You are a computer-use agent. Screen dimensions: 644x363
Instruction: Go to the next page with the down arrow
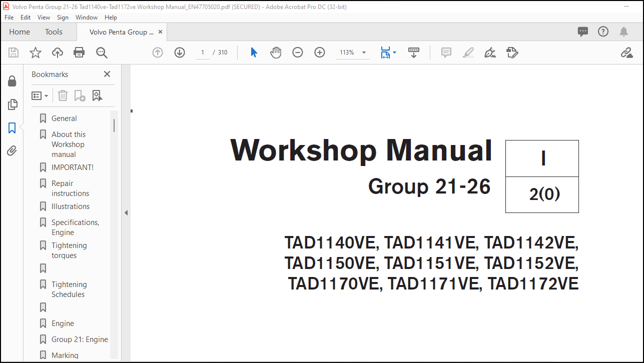180,52
